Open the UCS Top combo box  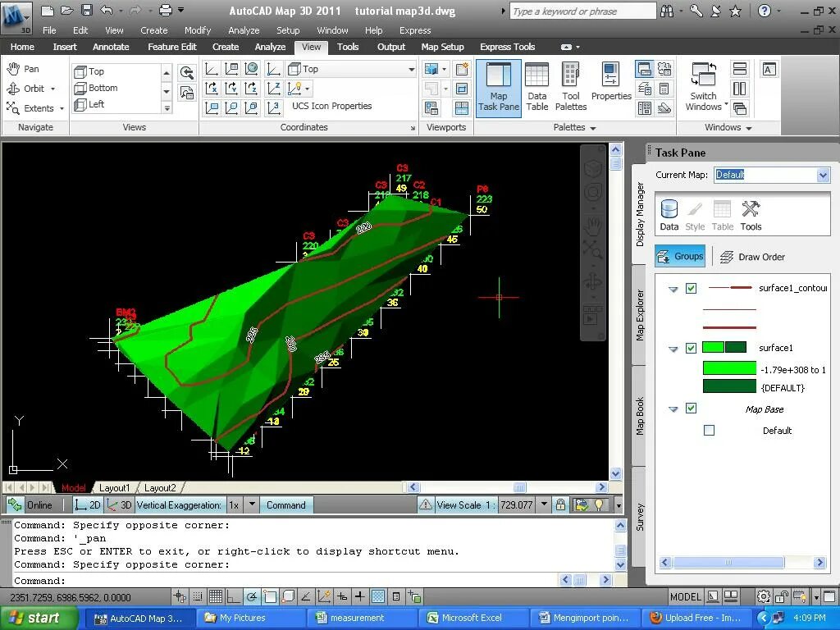[x=351, y=69]
